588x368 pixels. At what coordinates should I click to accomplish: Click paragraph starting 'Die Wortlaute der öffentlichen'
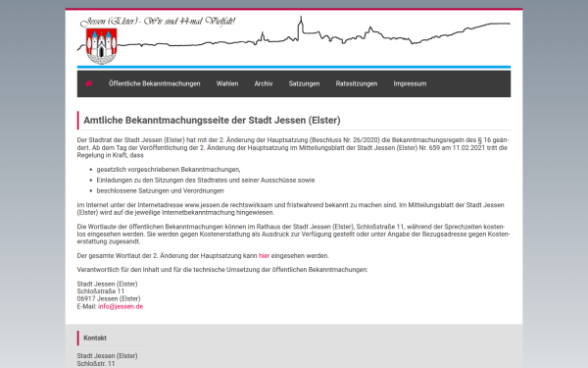[294, 235]
